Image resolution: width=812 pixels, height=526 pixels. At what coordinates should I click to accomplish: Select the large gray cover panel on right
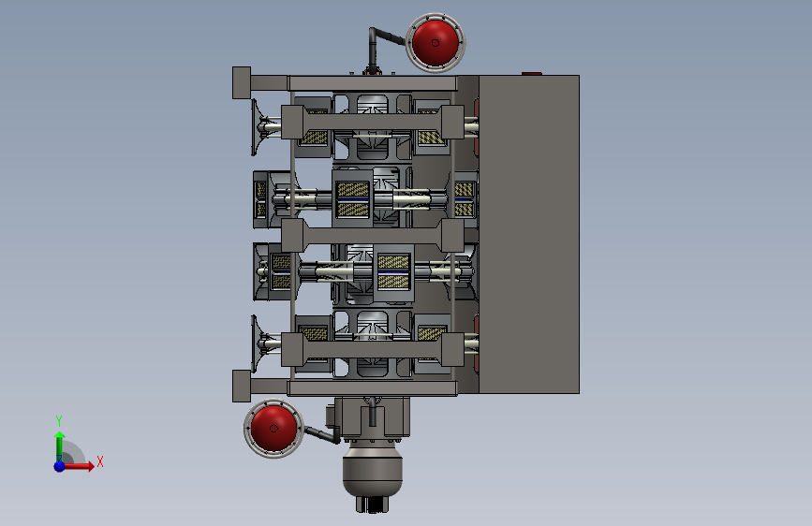click(529, 234)
